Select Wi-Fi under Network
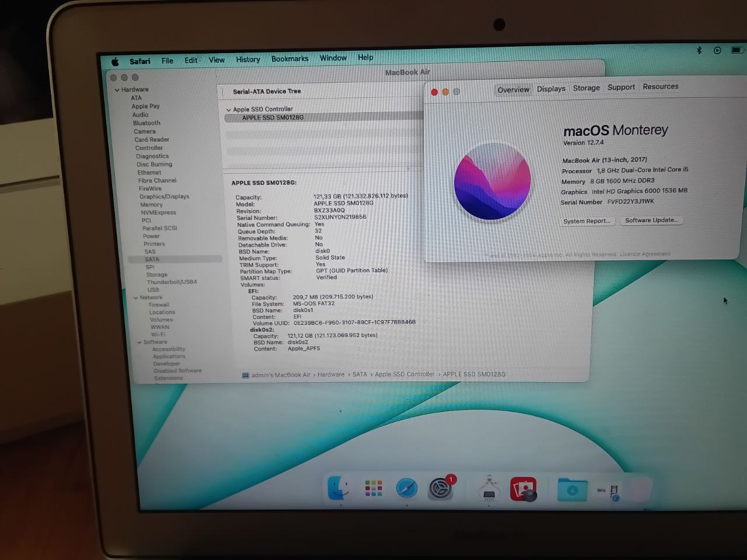This screenshot has height=560, width=747. (x=158, y=335)
